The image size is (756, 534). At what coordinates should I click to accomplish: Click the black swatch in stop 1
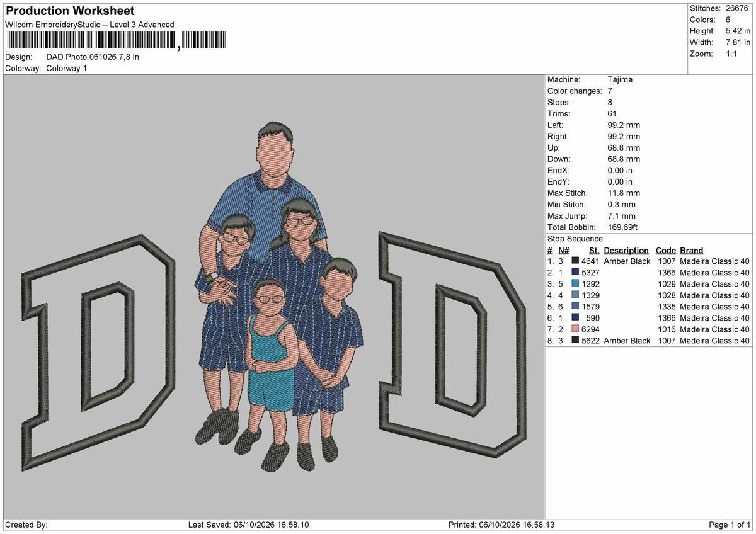click(575, 261)
